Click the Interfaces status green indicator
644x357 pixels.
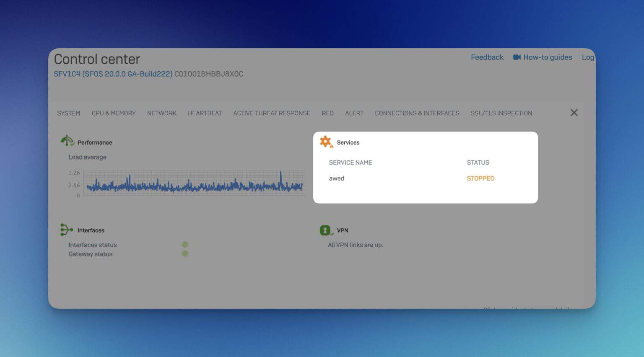point(185,245)
